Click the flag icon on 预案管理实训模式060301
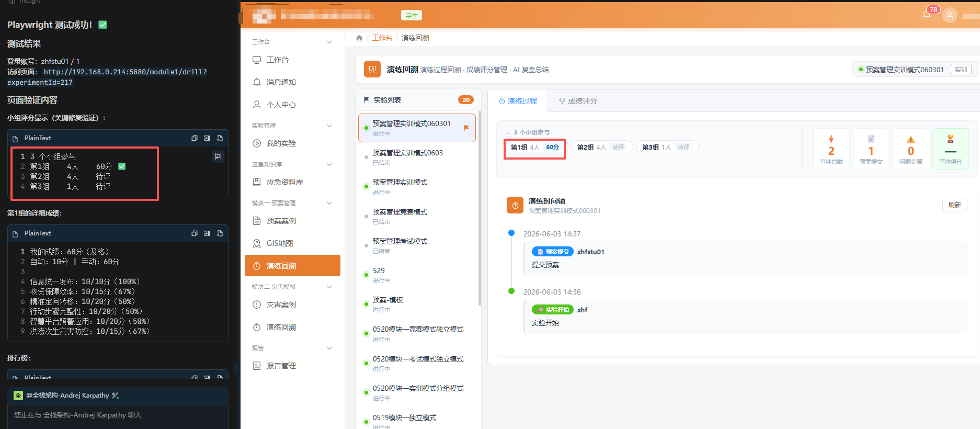980x429 pixels. (466, 128)
